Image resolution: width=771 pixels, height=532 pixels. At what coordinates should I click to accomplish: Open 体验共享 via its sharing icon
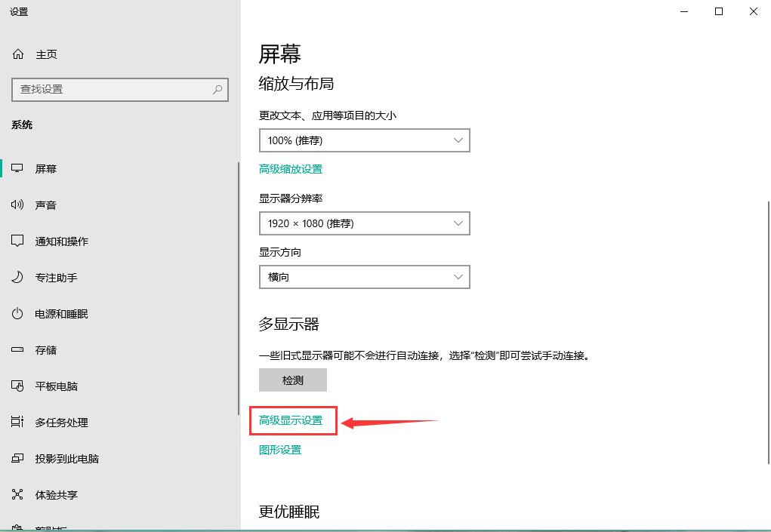(x=17, y=495)
